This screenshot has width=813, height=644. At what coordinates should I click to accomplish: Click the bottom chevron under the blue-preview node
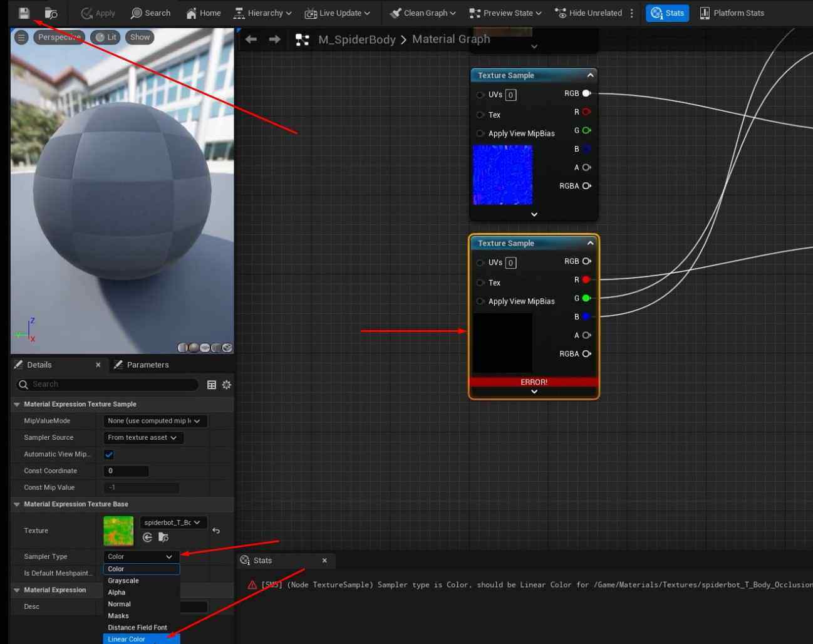point(534,214)
